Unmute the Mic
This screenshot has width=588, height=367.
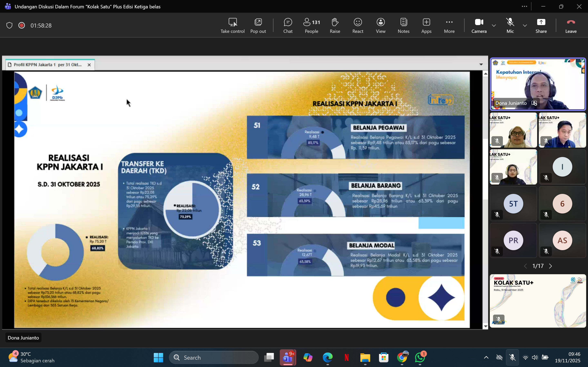(510, 25)
